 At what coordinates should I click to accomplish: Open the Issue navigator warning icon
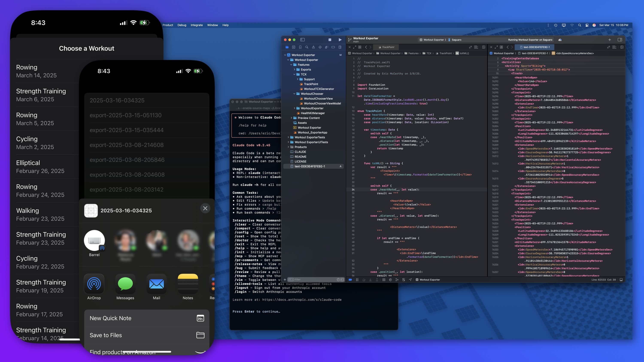coord(313,47)
